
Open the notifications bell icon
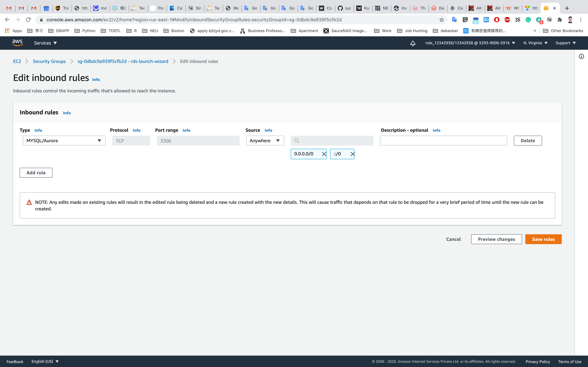tap(413, 43)
